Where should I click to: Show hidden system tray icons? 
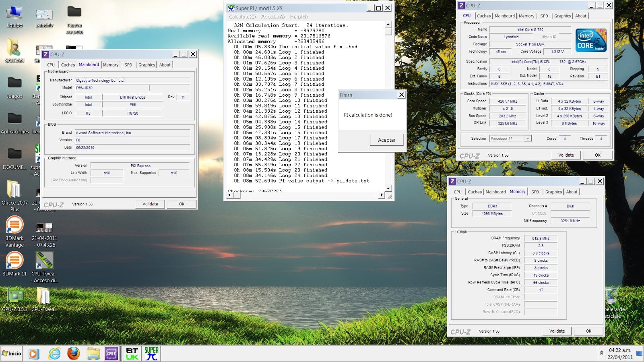point(601,353)
